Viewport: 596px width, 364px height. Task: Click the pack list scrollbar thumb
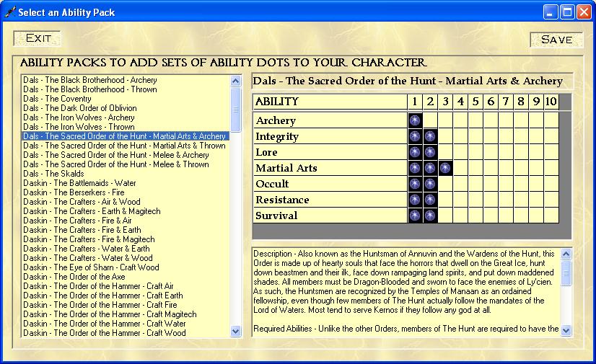236,110
